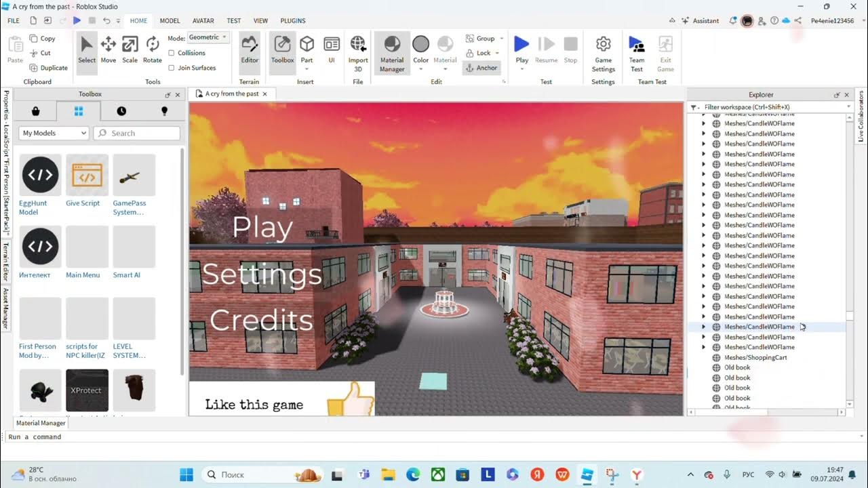Screen dimensions: 868x488
Task: Open the Mode Geometric dropdown
Action: coord(208,38)
